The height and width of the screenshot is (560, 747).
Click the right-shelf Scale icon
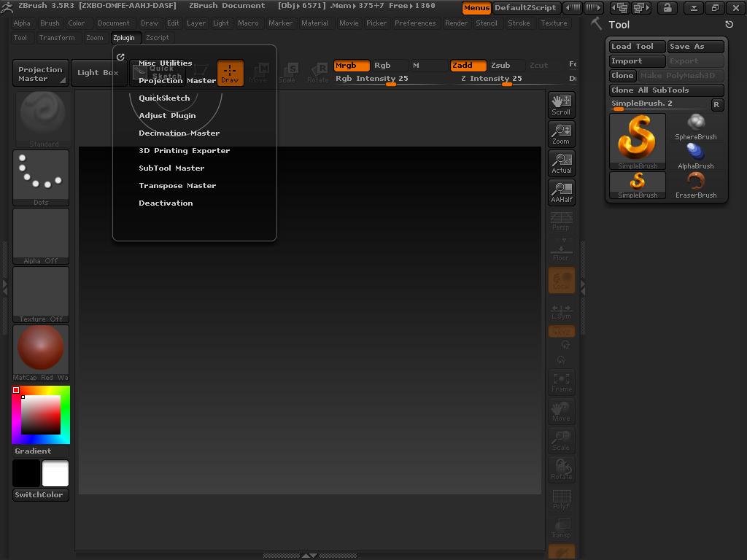point(561,440)
